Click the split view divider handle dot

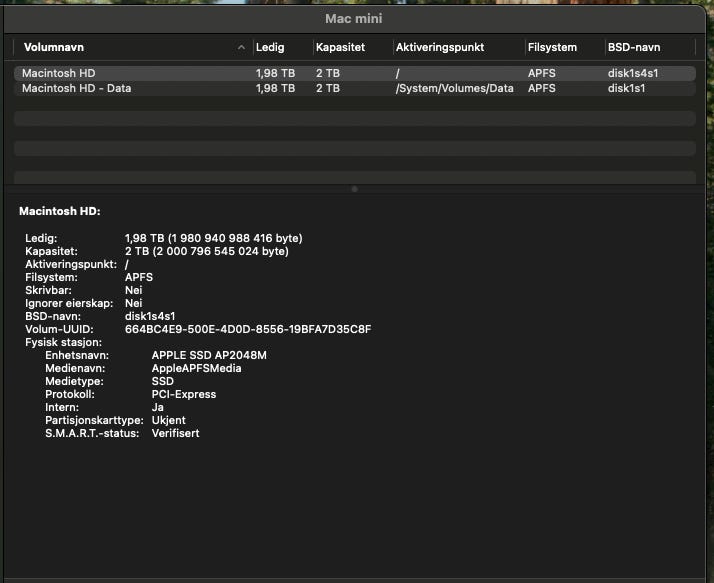355,189
